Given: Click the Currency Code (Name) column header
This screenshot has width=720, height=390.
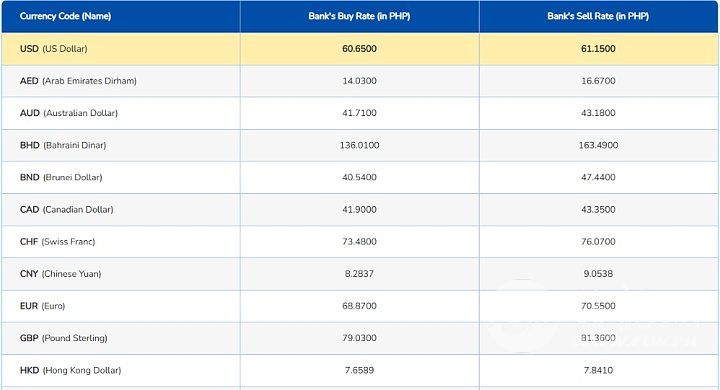Looking at the screenshot, I should [x=121, y=17].
